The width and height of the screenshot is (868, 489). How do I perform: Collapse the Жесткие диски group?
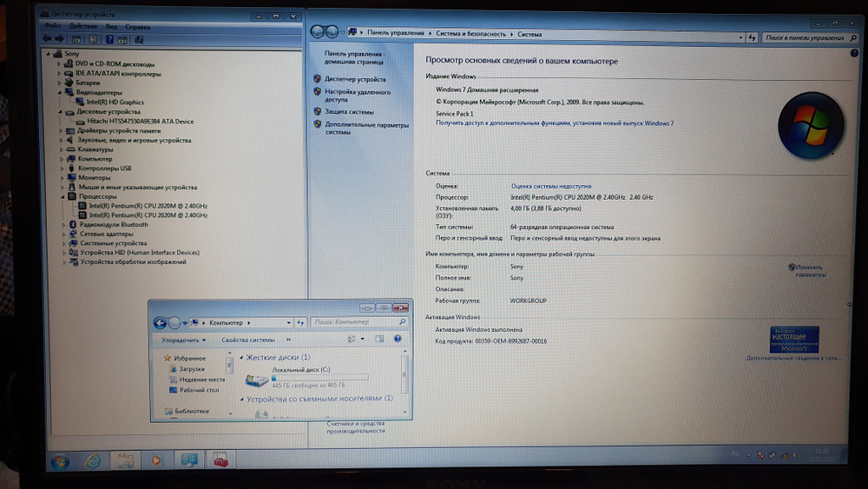241,357
